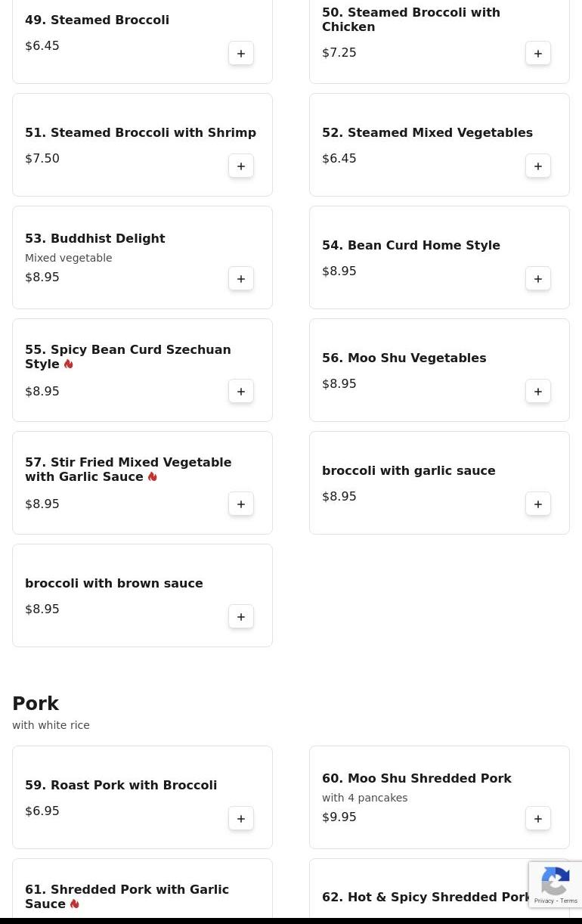Add Stir Fried Mixed Vegetable with Garlic Sauce

coord(241,504)
